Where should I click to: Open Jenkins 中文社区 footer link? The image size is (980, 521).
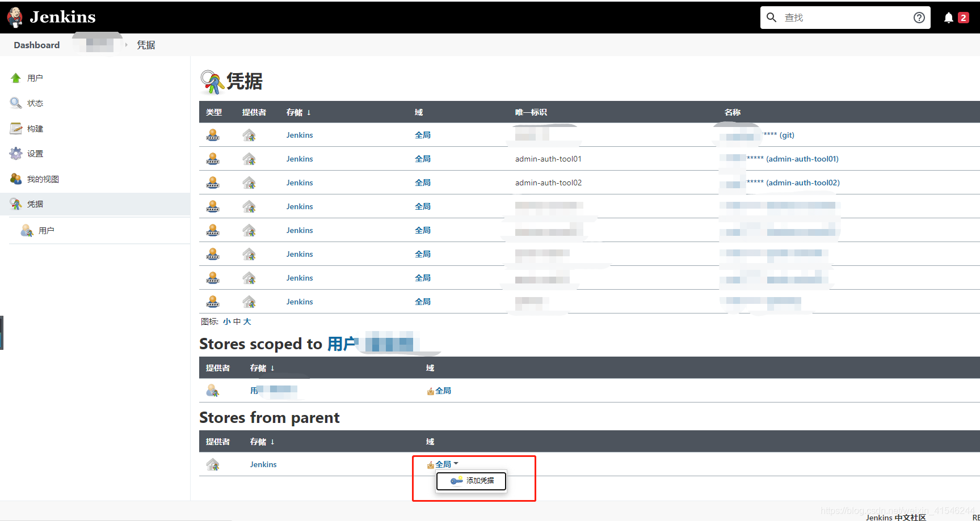point(895,517)
